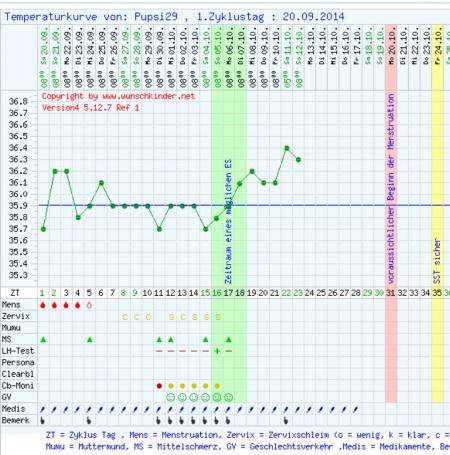
Task: Select the peak 36.4 temperature point on day 22
Action: tap(287, 148)
